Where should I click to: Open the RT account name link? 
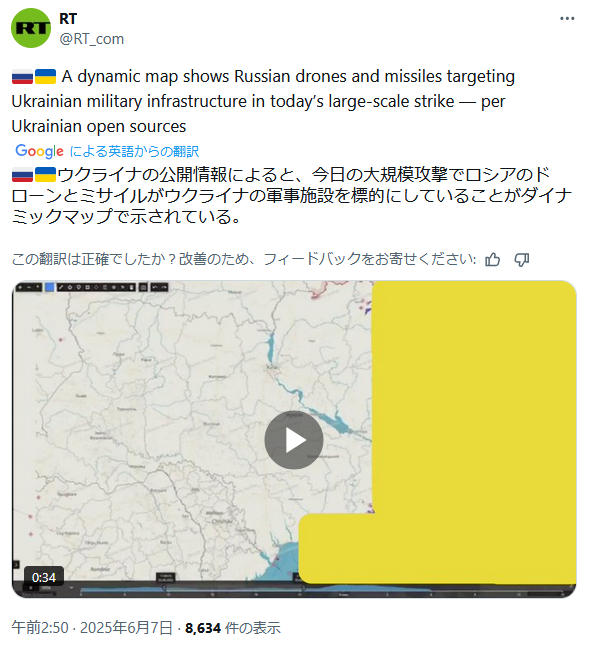(x=68, y=19)
